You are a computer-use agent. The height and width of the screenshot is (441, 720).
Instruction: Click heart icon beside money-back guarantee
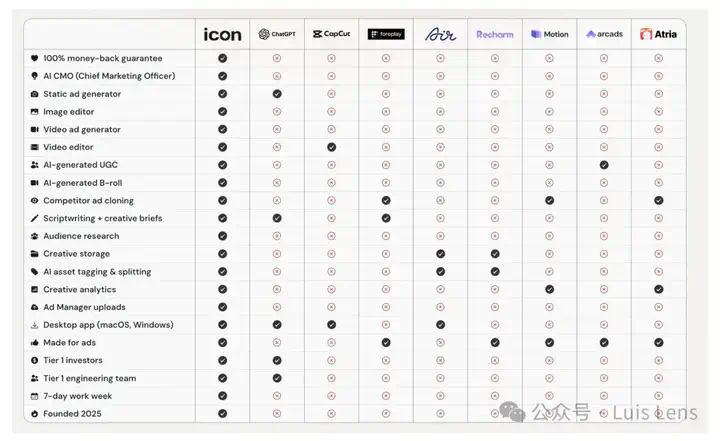pyautogui.click(x=34, y=58)
